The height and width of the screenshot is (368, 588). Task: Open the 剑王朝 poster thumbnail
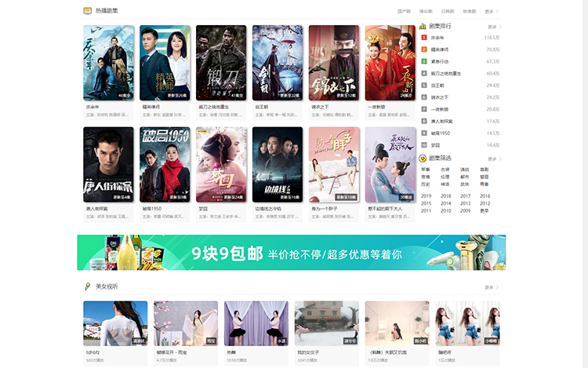(278, 63)
